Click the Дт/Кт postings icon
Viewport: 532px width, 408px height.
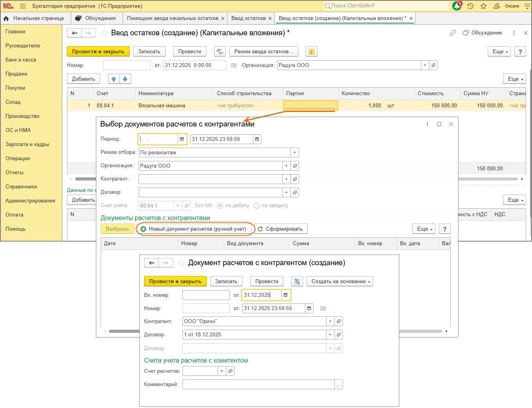click(220, 51)
